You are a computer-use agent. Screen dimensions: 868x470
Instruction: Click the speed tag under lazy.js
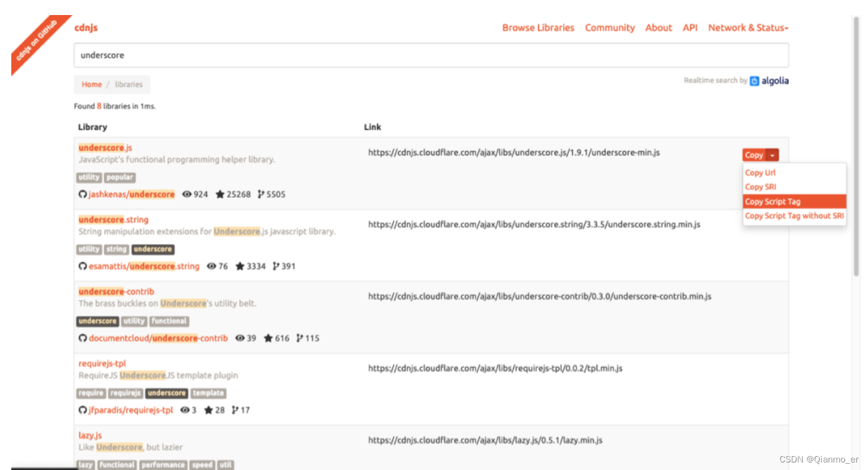point(202,465)
